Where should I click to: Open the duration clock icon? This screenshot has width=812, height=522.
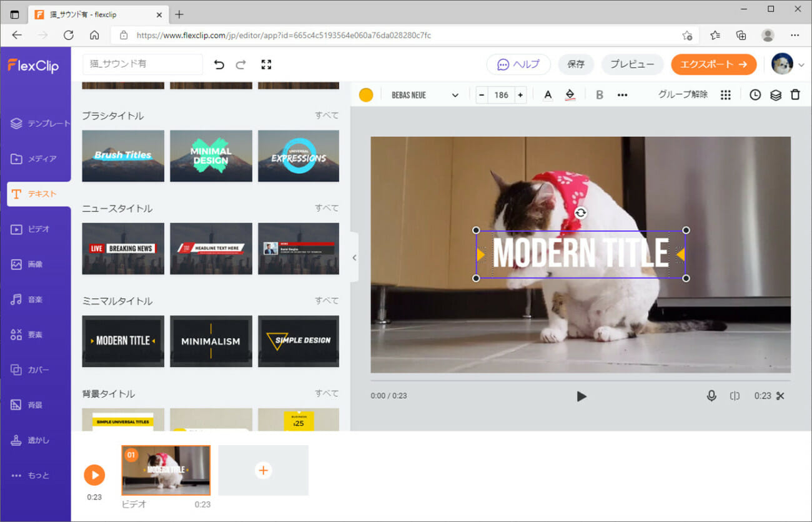pyautogui.click(x=755, y=95)
